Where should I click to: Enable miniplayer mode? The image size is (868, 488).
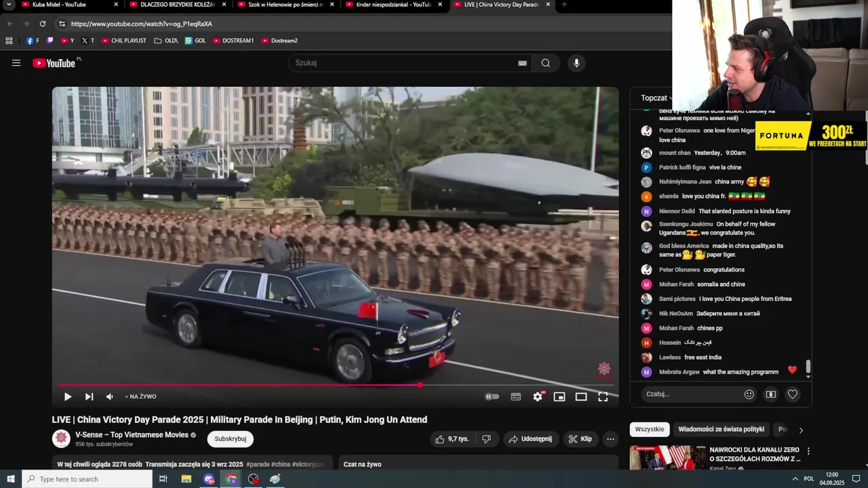(559, 396)
